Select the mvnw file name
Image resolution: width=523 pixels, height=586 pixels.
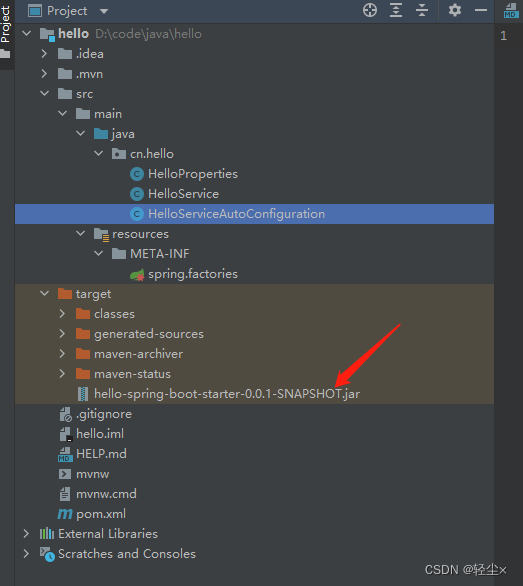pos(93,474)
